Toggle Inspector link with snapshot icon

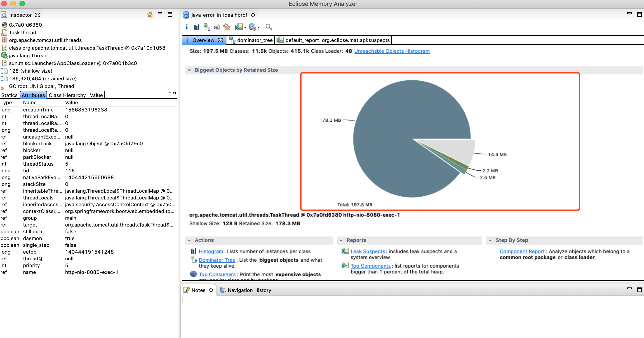coord(150,14)
